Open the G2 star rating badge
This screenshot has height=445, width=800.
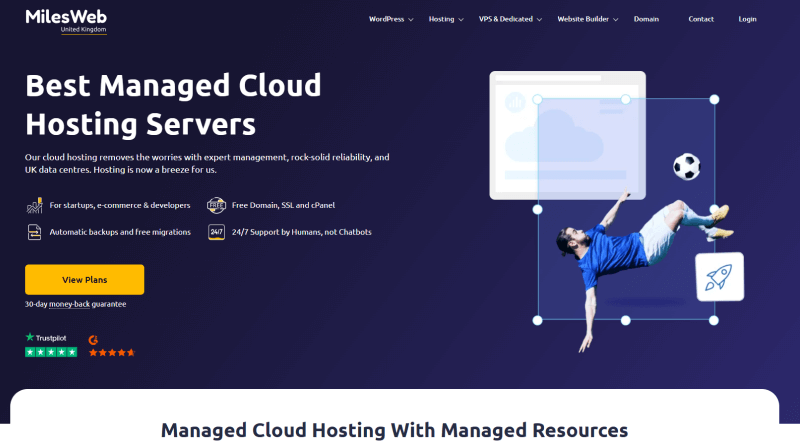(110, 346)
